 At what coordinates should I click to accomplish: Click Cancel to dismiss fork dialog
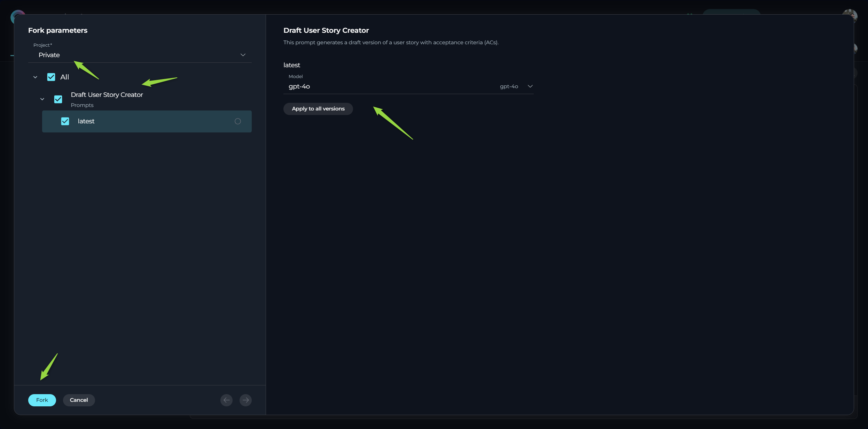click(79, 400)
